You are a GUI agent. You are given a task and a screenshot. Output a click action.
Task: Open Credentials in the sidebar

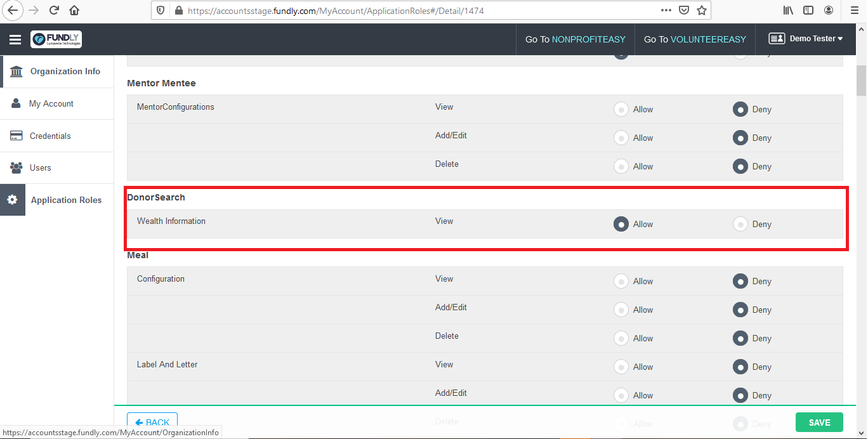pyautogui.click(x=50, y=136)
